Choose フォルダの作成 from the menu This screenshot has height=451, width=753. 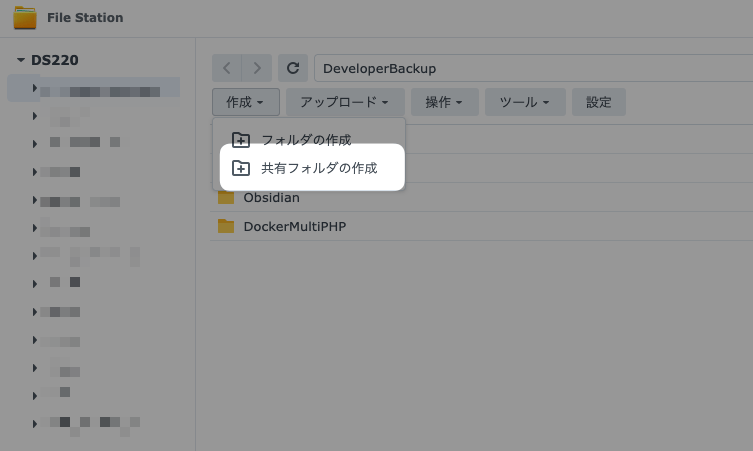(306, 140)
